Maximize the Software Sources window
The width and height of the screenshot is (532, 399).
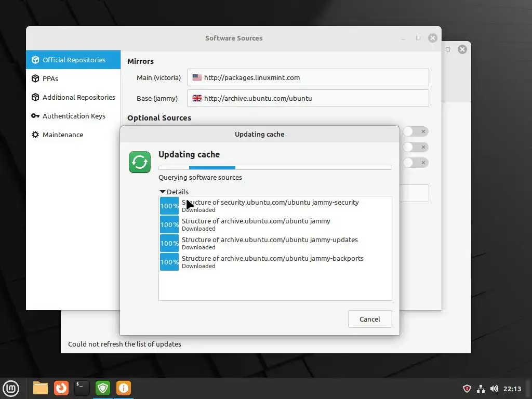pyautogui.click(x=418, y=38)
